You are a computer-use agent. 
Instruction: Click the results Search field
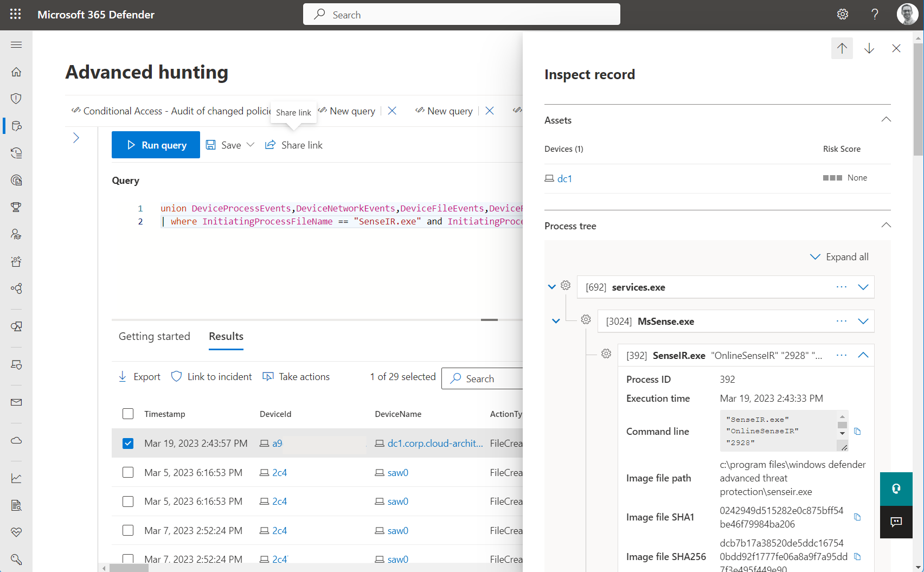[483, 378]
